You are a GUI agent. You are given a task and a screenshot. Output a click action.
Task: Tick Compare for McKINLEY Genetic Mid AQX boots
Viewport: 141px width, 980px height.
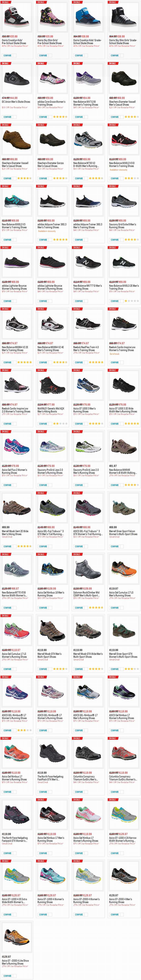coord(43,423)
